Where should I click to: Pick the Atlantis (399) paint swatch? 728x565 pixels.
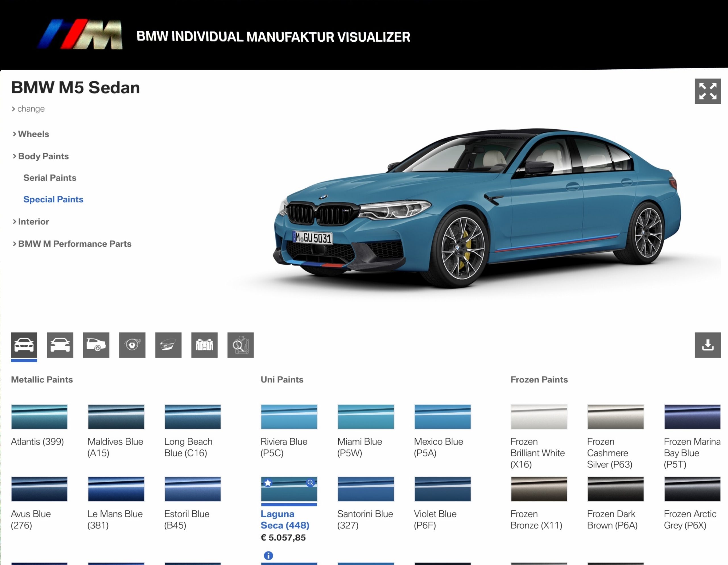pyautogui.click(x=39, y=417)
